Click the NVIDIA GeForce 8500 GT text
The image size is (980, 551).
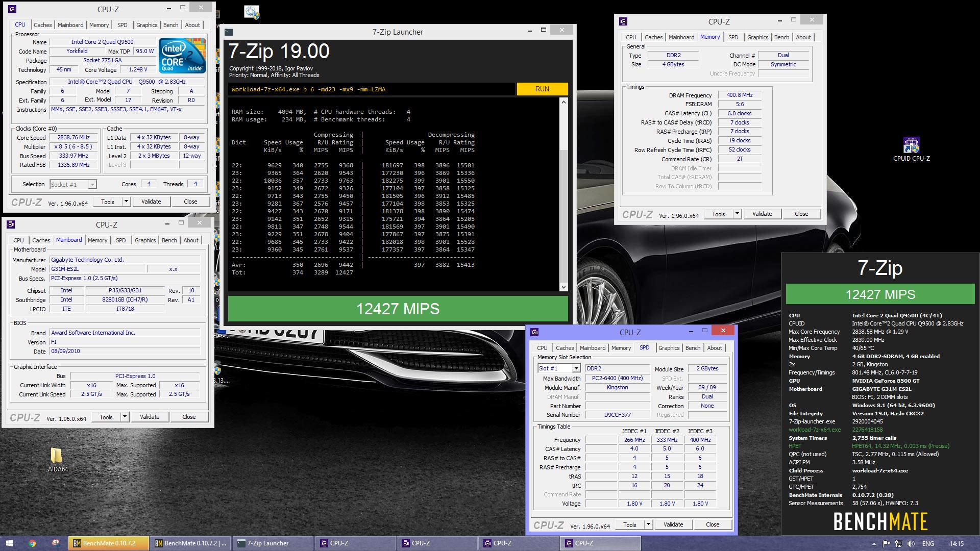[x=886, y=381]
